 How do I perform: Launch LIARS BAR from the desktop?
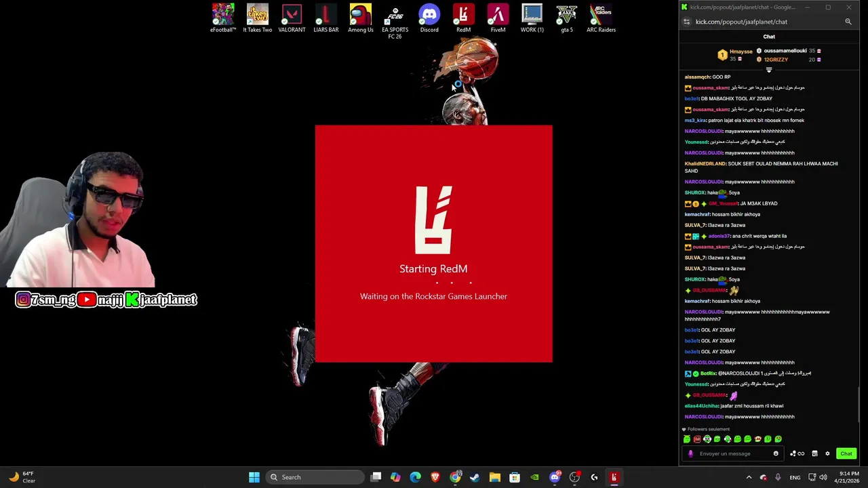(x=326, y=18)
